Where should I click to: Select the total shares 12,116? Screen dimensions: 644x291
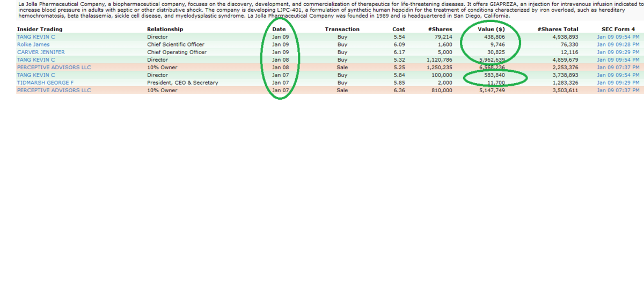pyautogui.click(x=569, y=52)
